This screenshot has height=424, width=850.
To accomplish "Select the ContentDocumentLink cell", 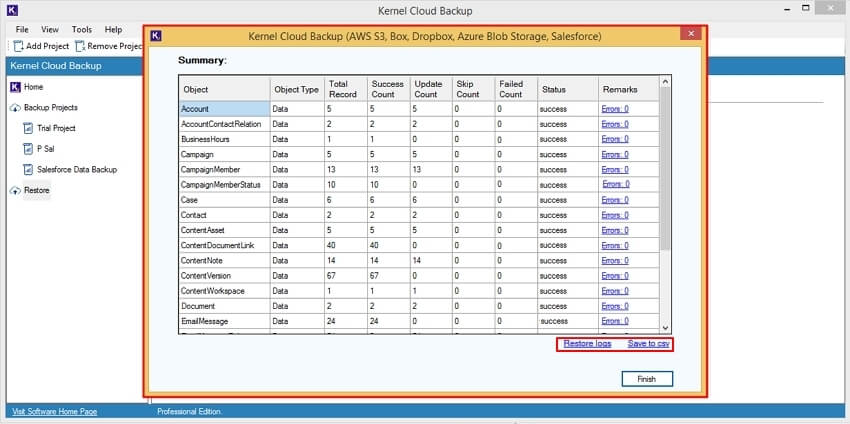I will point(224,246).
